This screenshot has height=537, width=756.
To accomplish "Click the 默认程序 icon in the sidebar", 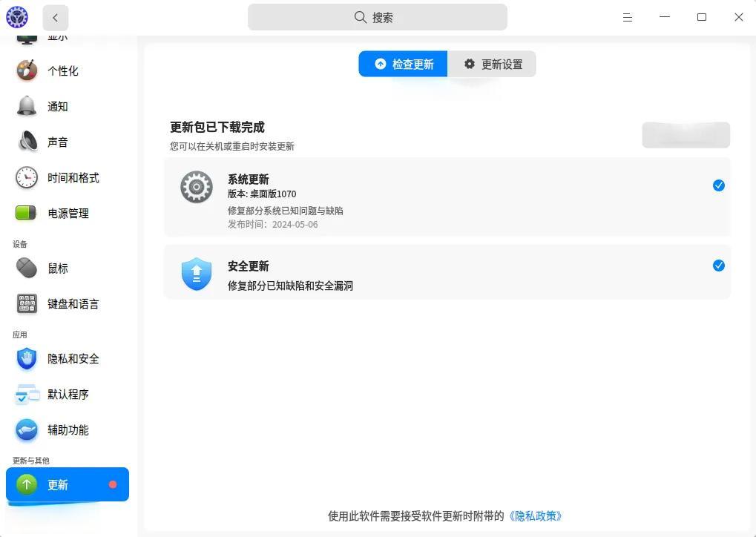I will click(x=27, y=394).
